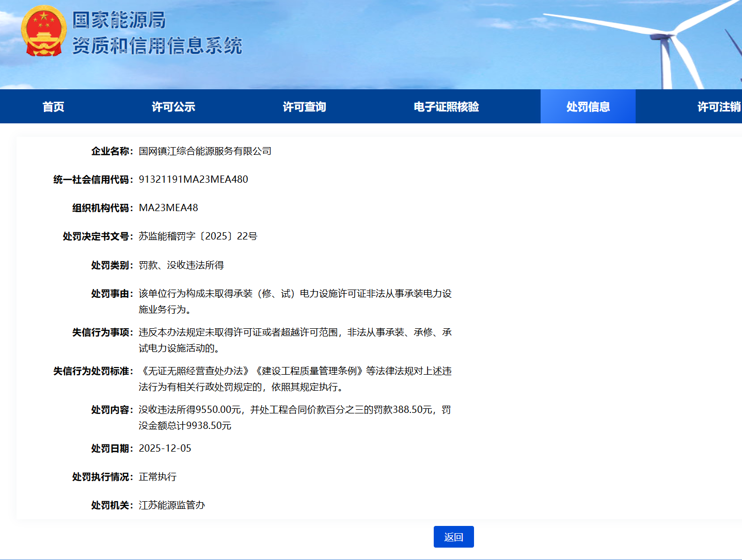Click the 国家能源局 header title
742x560 pixels.
click(119, 20)
